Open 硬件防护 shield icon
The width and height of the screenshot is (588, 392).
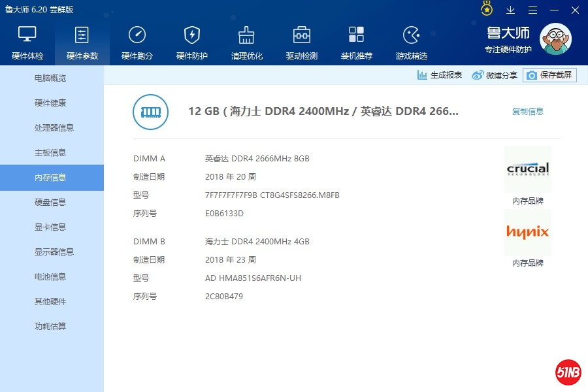coord(192,35)
